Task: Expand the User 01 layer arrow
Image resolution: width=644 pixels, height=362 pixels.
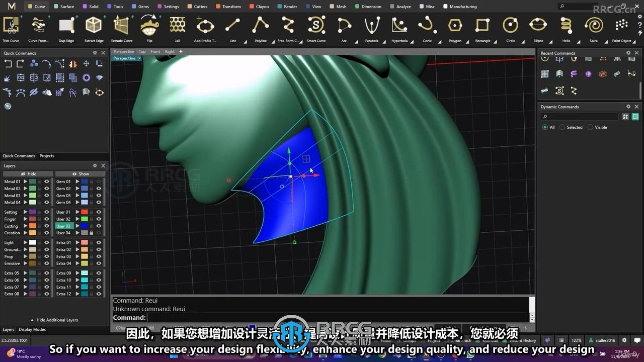Action: coord(77,212)
